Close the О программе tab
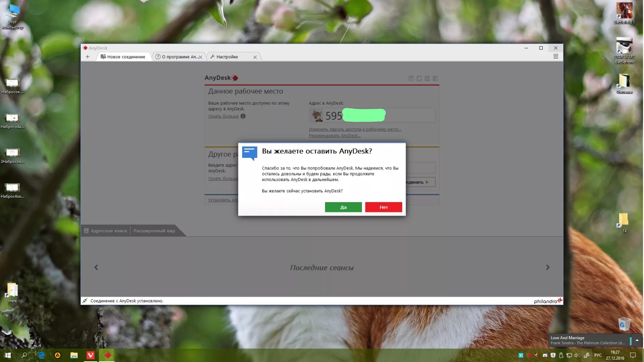644x362 pixels. coord(201,57)
